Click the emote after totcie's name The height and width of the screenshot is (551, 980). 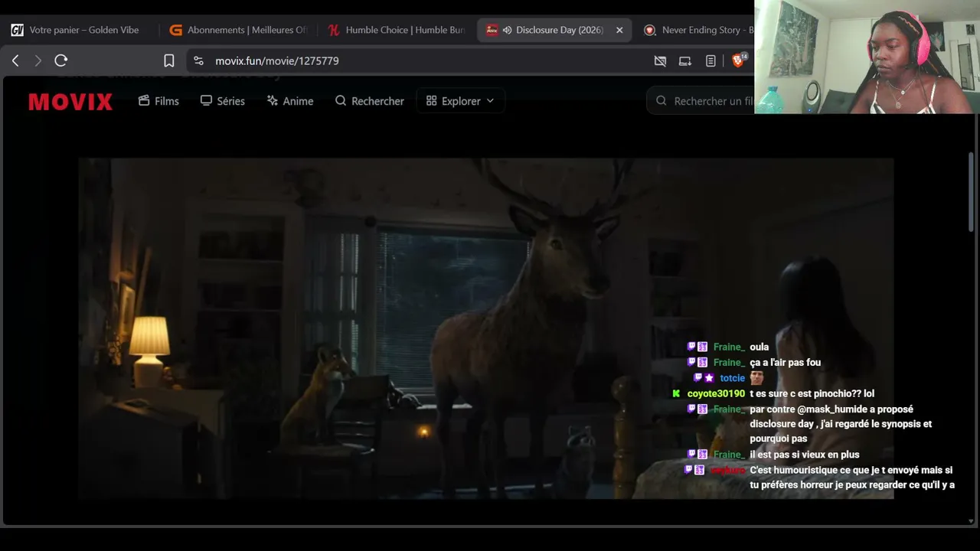pyautogui.click(x=756, y=378)
